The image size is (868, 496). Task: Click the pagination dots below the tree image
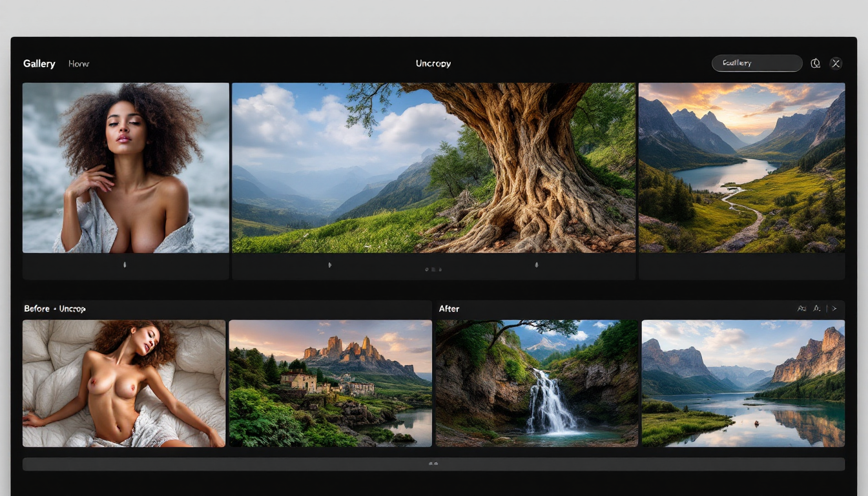(433, 269)
